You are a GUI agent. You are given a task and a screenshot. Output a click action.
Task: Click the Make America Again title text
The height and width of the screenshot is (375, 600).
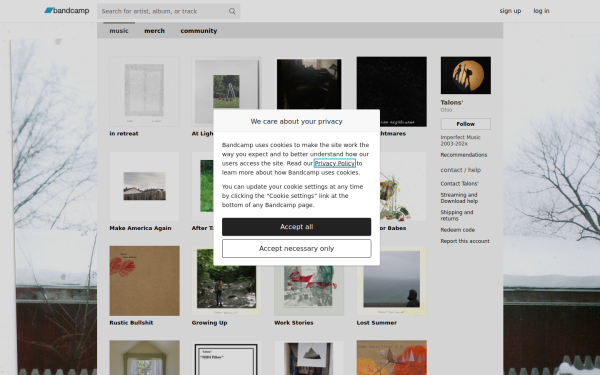(140, 228)
